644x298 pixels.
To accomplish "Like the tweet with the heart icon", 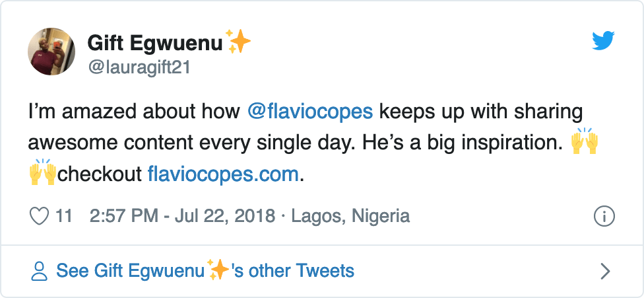I will 40,216.
